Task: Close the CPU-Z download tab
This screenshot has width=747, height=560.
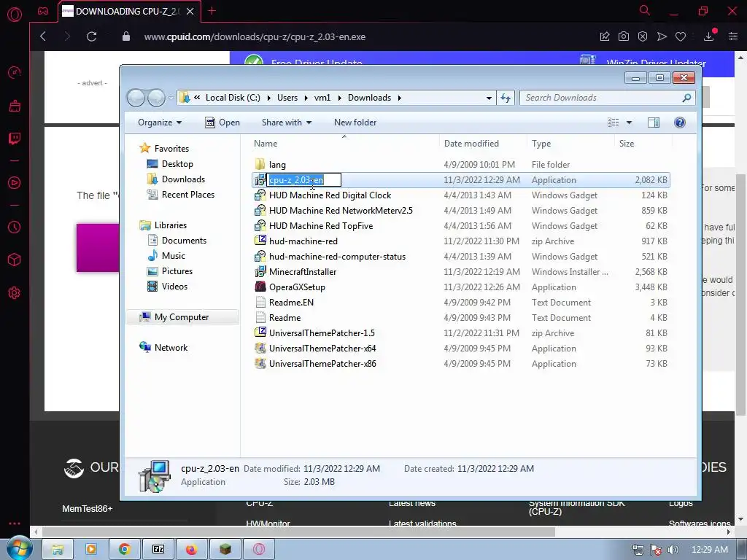Action: pos(190,12)
